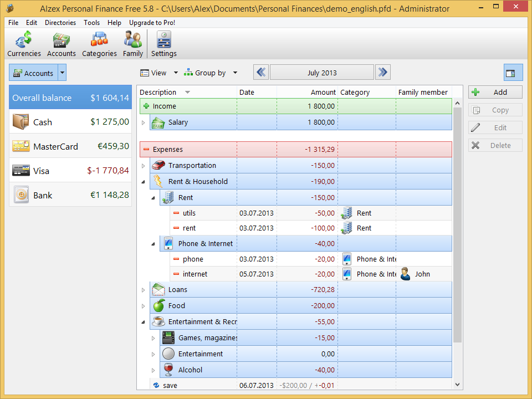
Task: Open the Directories menu
Action: [60, 22]
